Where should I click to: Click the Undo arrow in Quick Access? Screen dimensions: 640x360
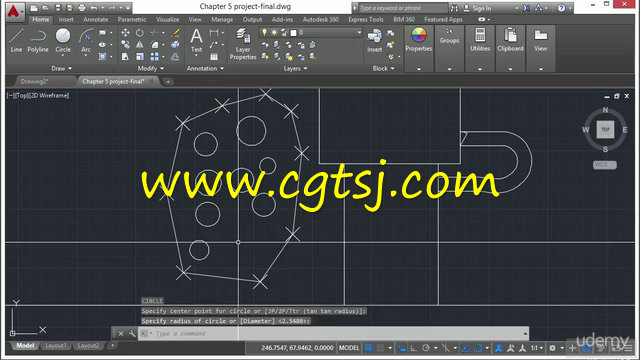(x=94, y=8)
